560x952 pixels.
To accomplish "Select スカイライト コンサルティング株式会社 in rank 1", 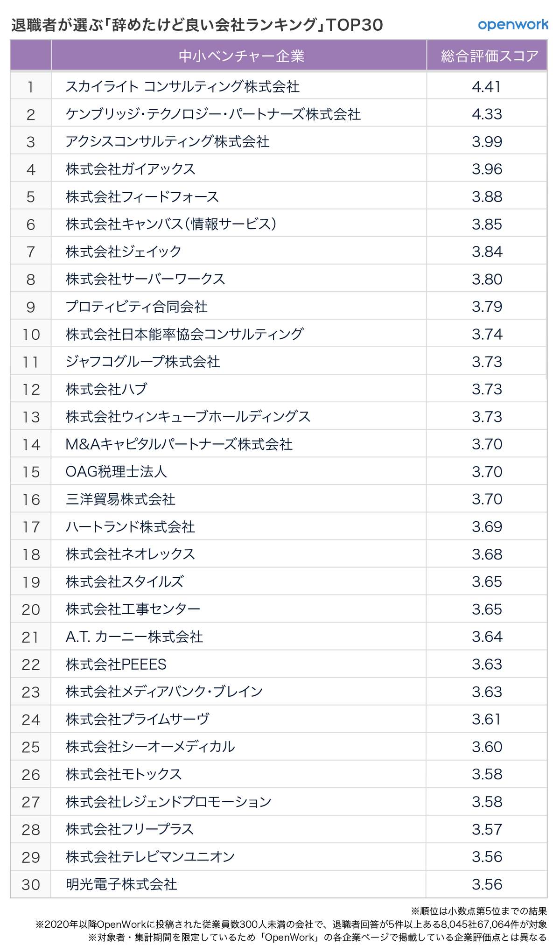I will (182, 86).
